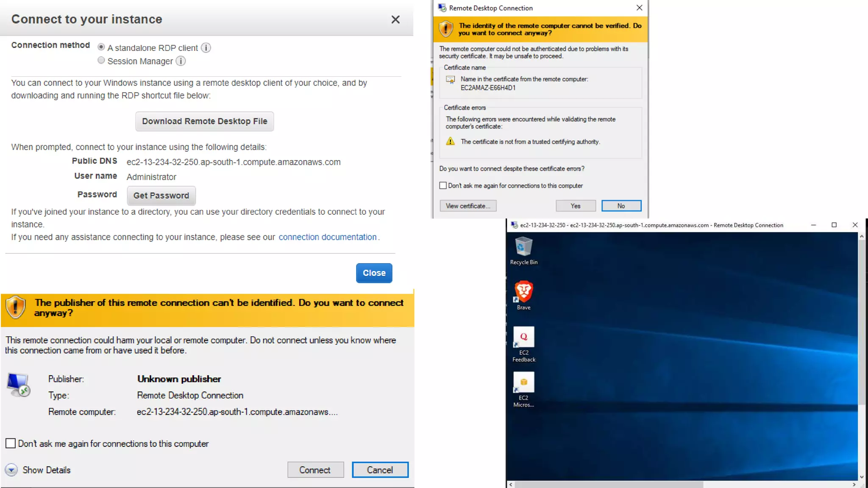This screenshot has height=488, width=868.
Task: Check Don't ask again in publisher warning dialog
Action: 11,444
